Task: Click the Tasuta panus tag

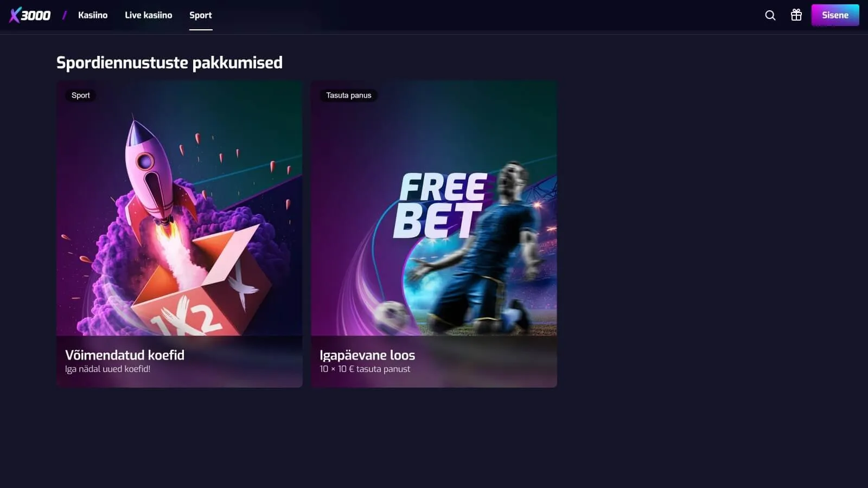Action: point(349,95)
